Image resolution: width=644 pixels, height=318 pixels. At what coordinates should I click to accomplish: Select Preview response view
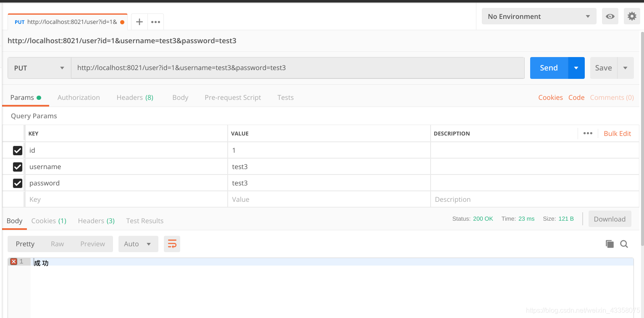click(x=93, y=244)
